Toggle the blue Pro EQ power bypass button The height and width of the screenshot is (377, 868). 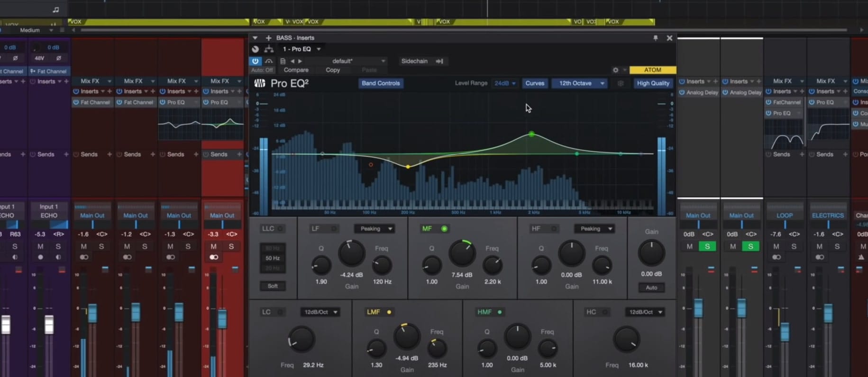tap(255, 61)
